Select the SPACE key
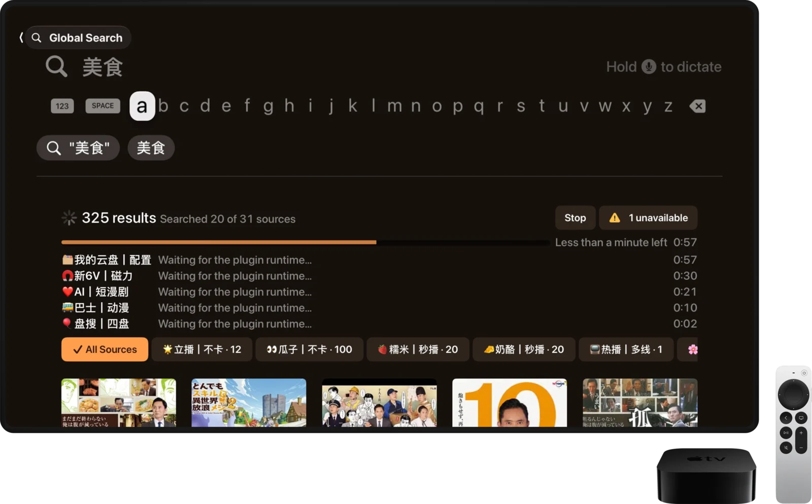This screenshot has height=504, width=812. 103,106
